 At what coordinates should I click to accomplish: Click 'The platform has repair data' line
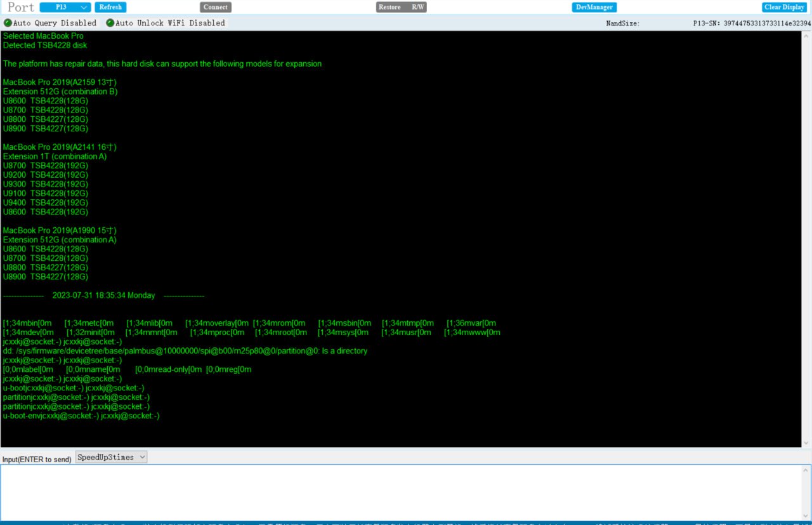[162, 64]
